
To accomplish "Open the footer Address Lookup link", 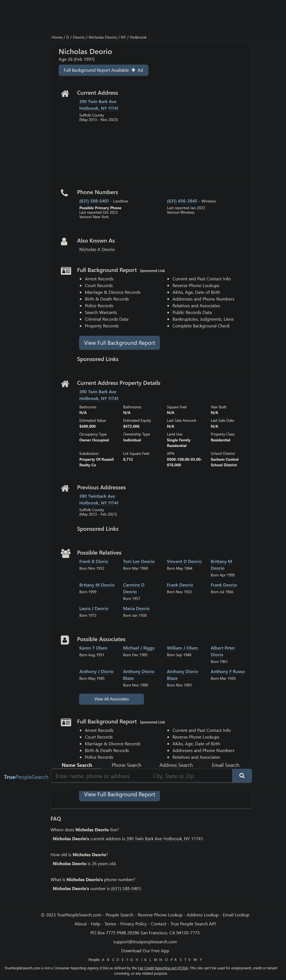I will [202, 915].
